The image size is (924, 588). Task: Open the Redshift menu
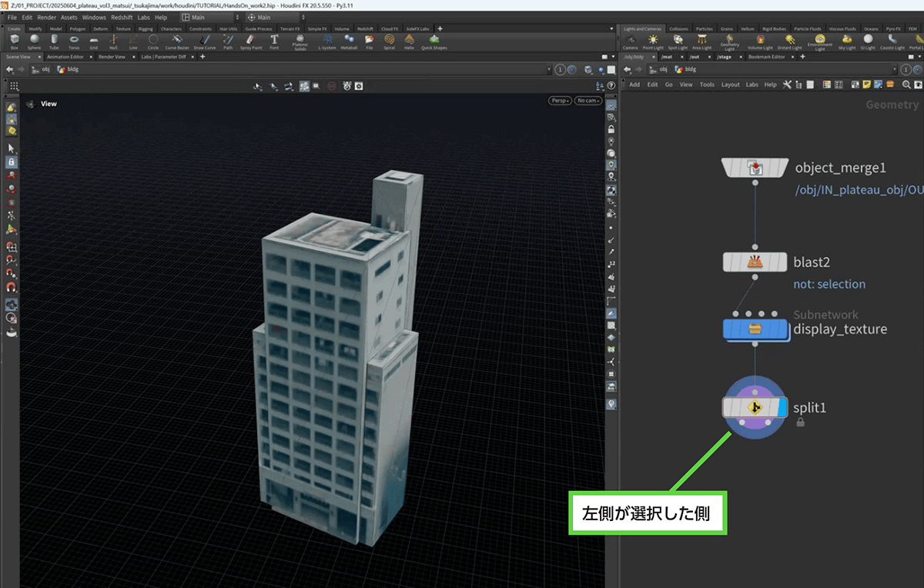(120, 17)
